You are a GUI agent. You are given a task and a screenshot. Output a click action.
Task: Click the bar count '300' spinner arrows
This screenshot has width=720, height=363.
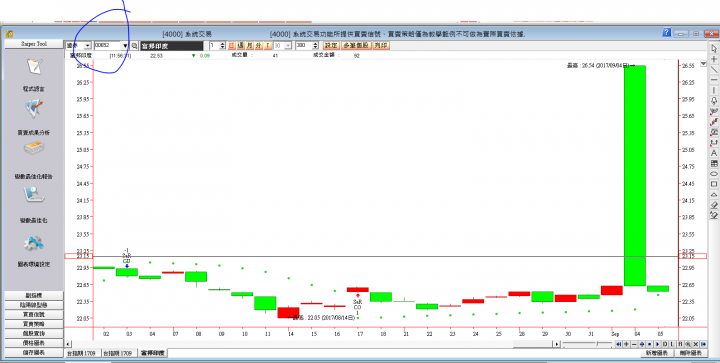[315, 45]
